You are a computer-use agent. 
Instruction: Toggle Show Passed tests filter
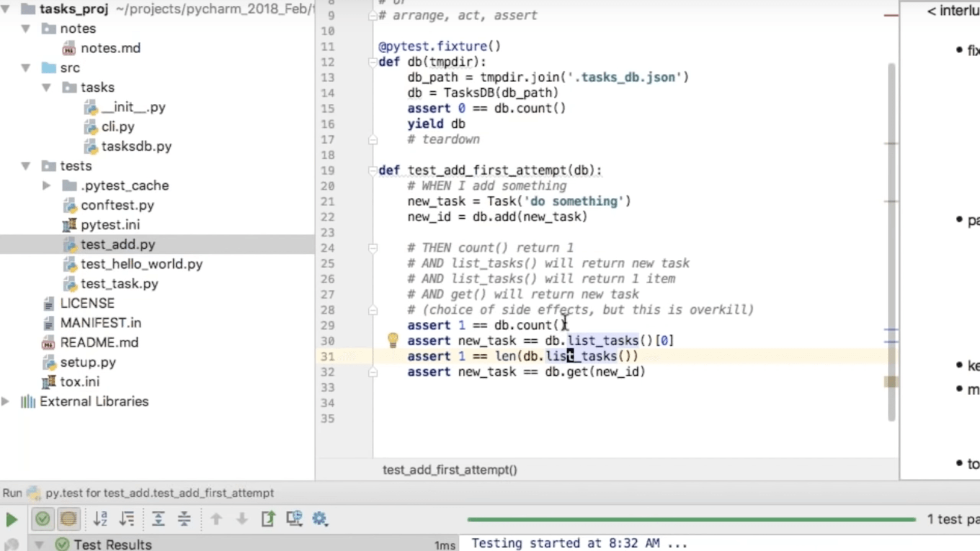(42, 519)
